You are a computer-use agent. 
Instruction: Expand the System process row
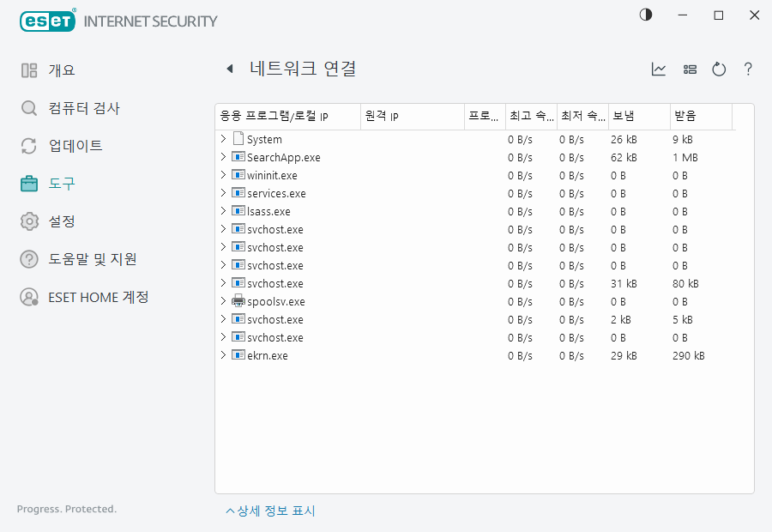click(x=223, y=139)
